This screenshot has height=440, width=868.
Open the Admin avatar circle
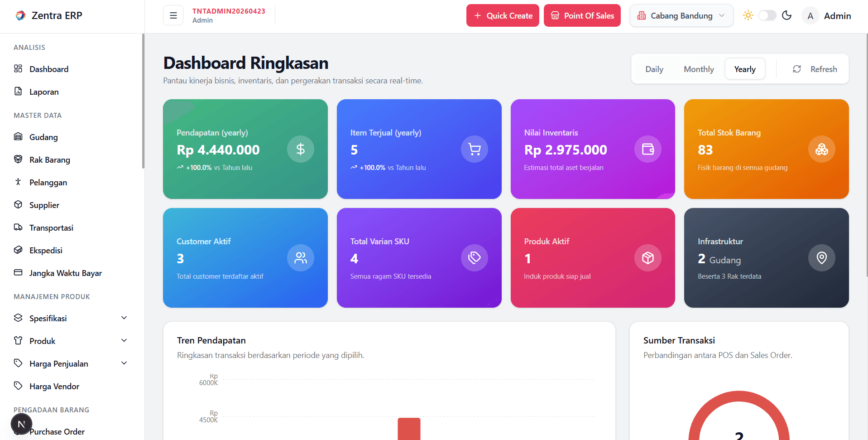tap(810, 16)
